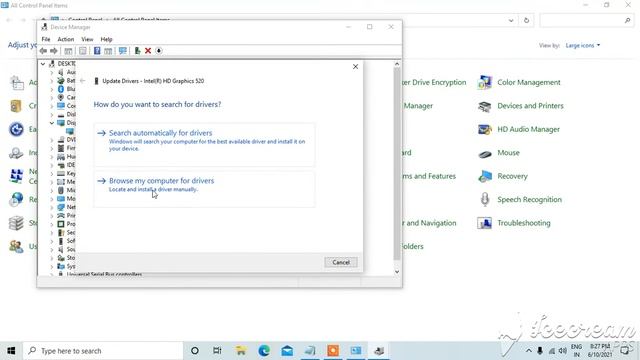Open View by Large icons dropdown

coord(583,45)
